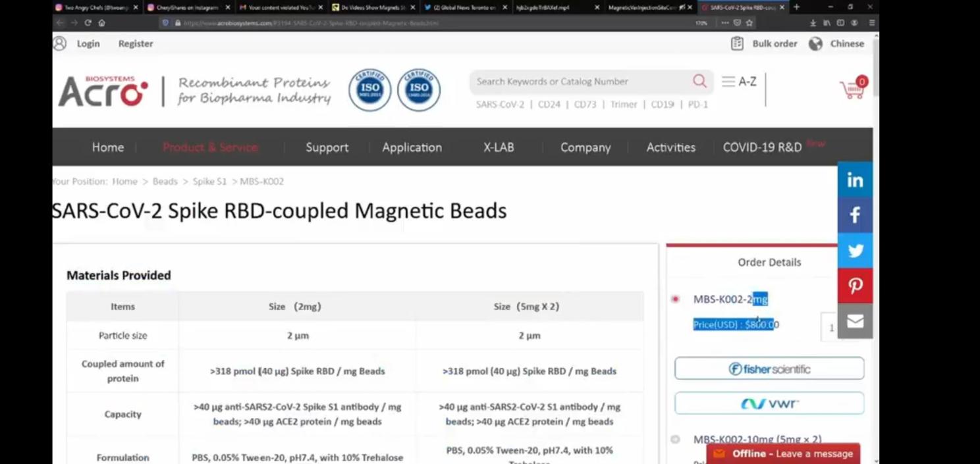The height and width of the screenshot is (464, 980).
Task: Open the A-Z menu list
Action: 738,82
